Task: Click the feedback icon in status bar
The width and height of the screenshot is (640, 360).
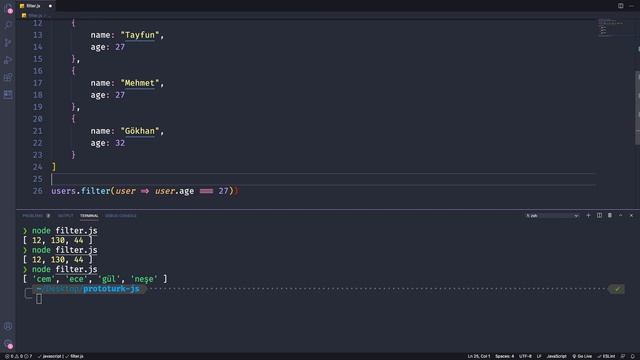Action: tap(623, 356)
